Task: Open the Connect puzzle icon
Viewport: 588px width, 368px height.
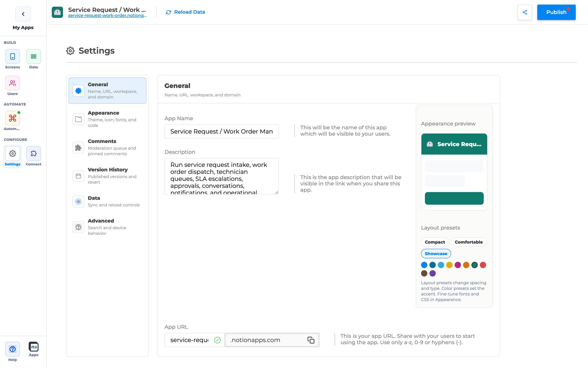Action: click(x=33, y=153)
